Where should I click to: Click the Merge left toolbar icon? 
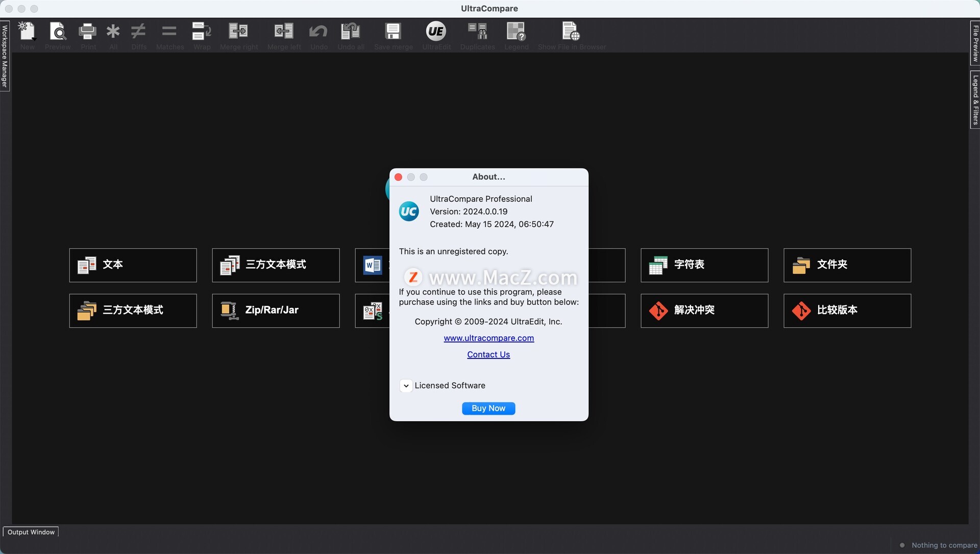[284, 32]
